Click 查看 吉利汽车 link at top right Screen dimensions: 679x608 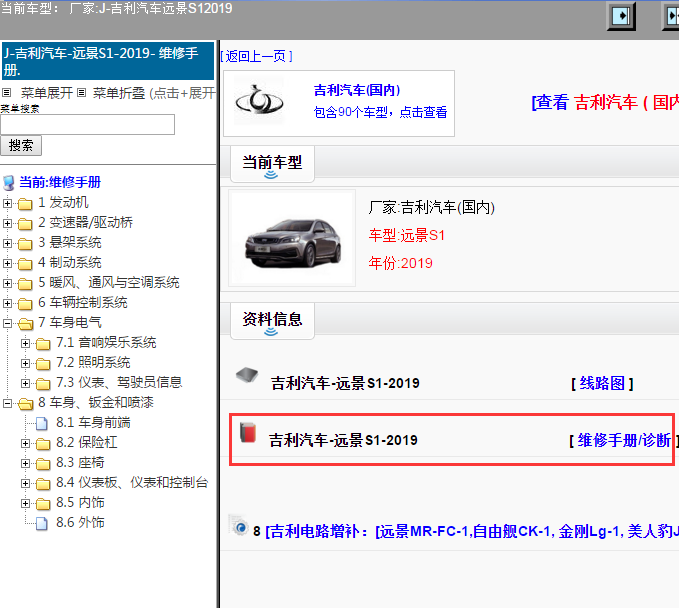point(605,103)
